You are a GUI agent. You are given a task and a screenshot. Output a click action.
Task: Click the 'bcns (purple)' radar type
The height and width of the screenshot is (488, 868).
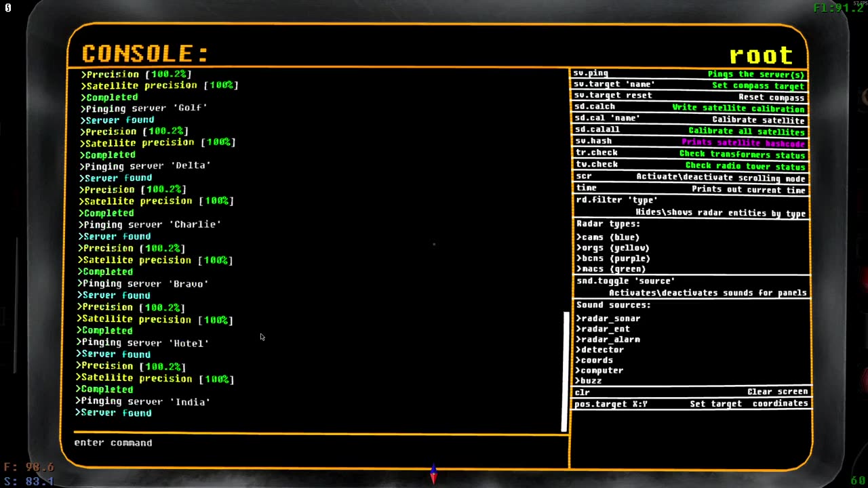tap(613, 258)
